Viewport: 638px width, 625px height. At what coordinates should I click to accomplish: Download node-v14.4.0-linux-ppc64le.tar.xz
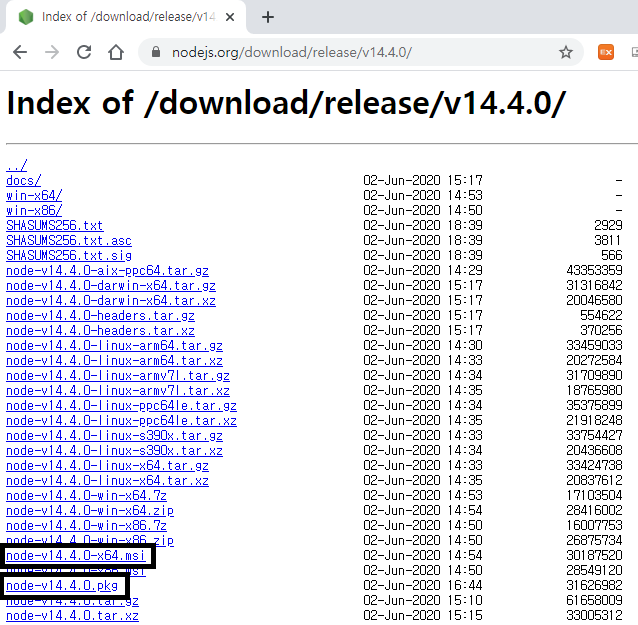[121, 421]
